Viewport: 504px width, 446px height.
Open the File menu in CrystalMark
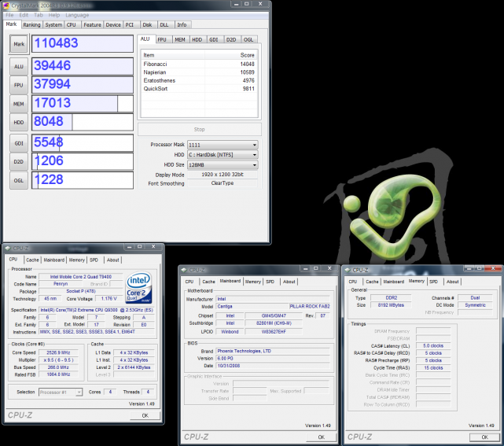(9, 15)
